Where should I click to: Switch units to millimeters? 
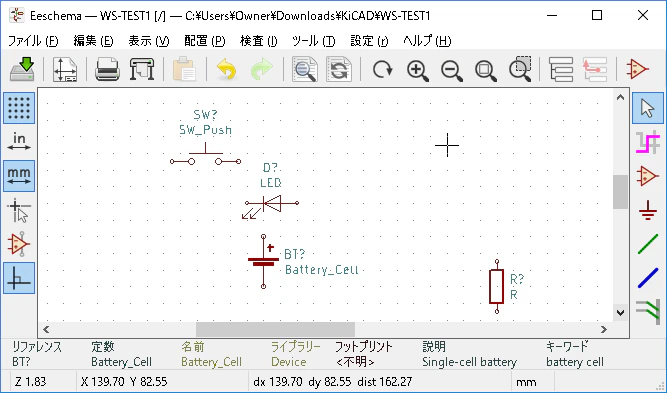pyautogui.click(x=19, y=176)
